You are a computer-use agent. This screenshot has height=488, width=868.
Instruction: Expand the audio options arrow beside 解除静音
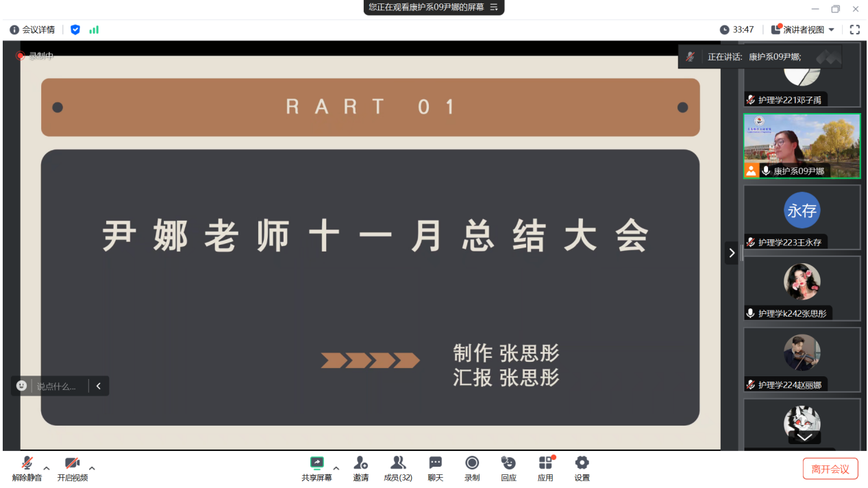pyautogui.click(x=47, y=469)
